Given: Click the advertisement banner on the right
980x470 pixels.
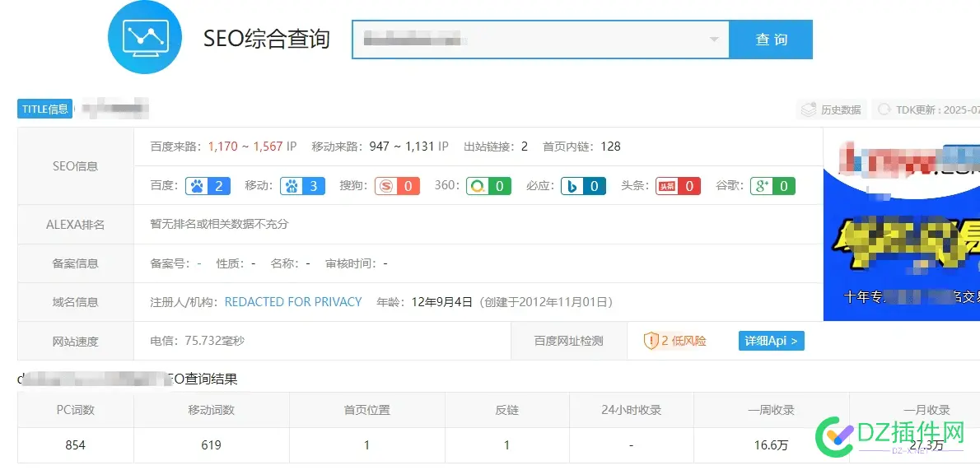Looking at the screenshot, I should click(x=901, y=225).
